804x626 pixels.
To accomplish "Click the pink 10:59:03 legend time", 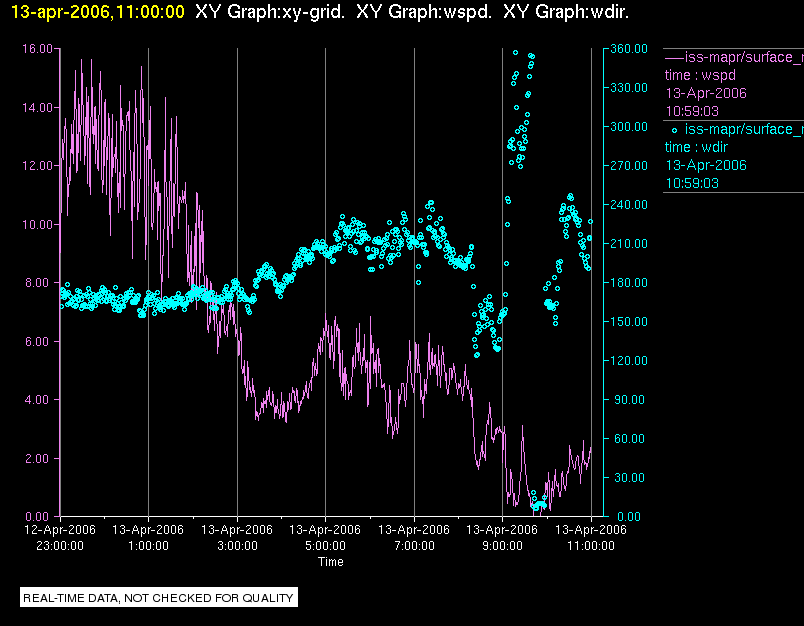I will click(692, 111).
